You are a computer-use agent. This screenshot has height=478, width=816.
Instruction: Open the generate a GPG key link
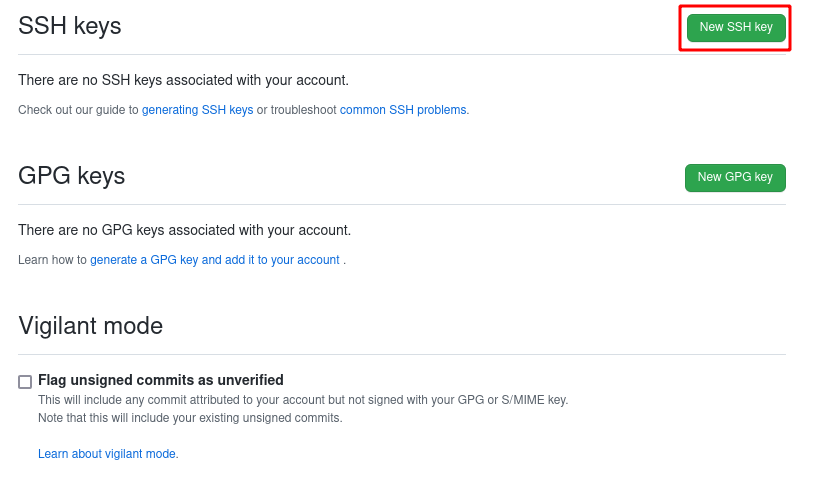[x=214, y=260]
